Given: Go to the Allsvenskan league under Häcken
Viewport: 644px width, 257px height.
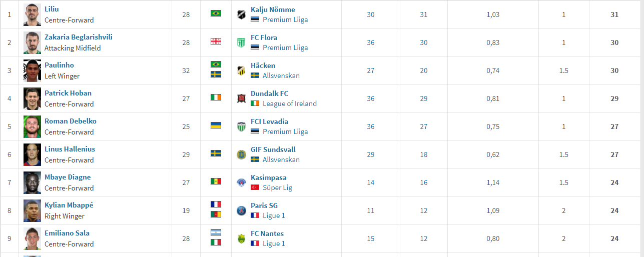Looking at the screenshot, I should click(x=281, y=75).
